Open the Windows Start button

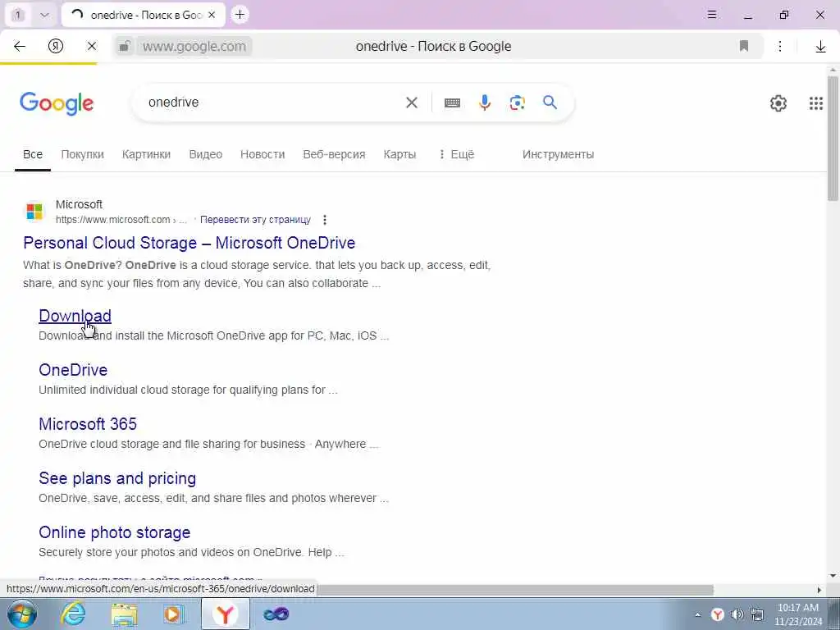pyautogui.click(x=22, y=614)
